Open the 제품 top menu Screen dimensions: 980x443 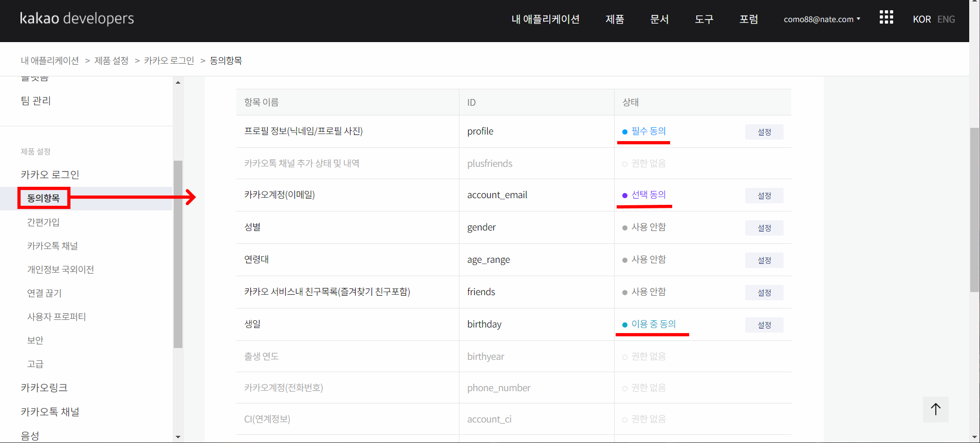[x=615, y=19]
